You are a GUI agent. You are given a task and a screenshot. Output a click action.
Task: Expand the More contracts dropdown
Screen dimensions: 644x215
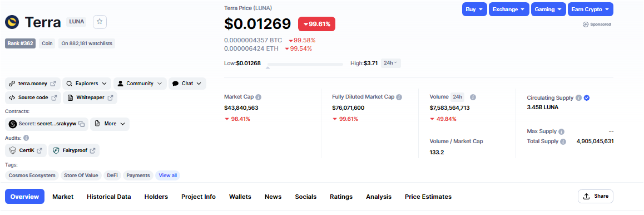(110, 124)
